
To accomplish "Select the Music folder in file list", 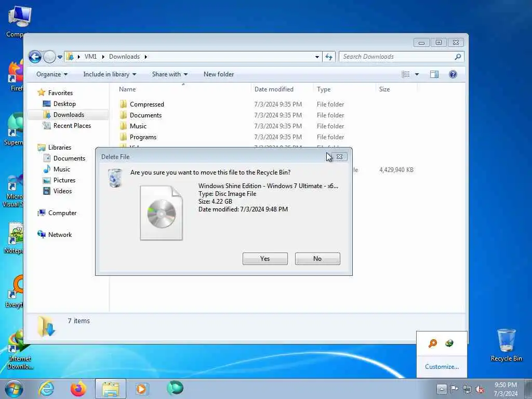I will tap(138, 126).
